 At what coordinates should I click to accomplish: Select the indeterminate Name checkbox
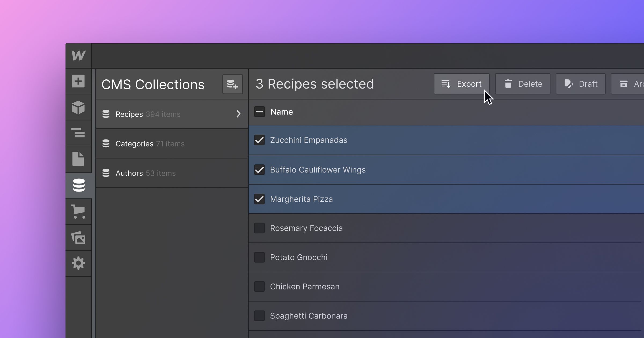pos(259,112)
